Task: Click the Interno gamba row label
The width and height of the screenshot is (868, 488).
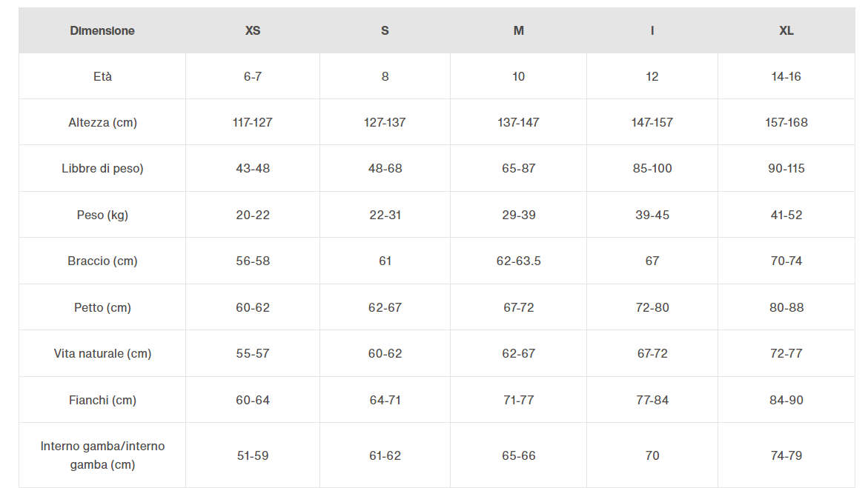Action: (x=102, y=455)
